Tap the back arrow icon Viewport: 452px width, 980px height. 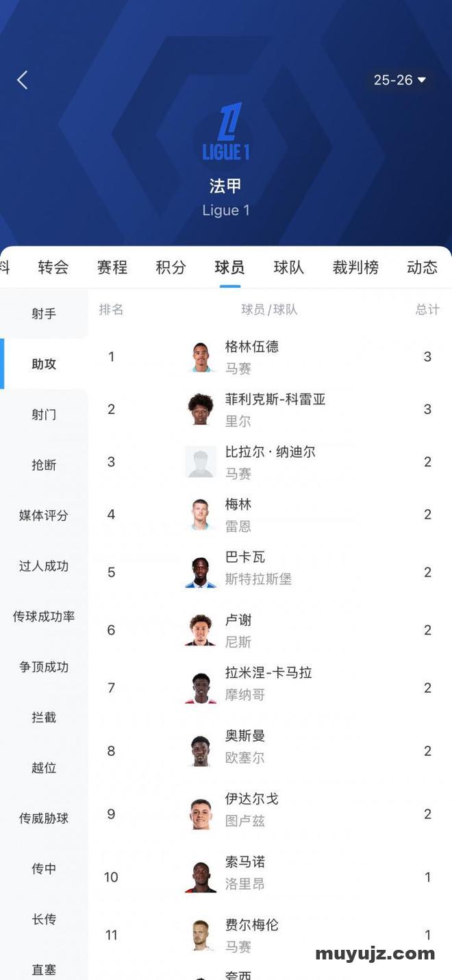23,80
